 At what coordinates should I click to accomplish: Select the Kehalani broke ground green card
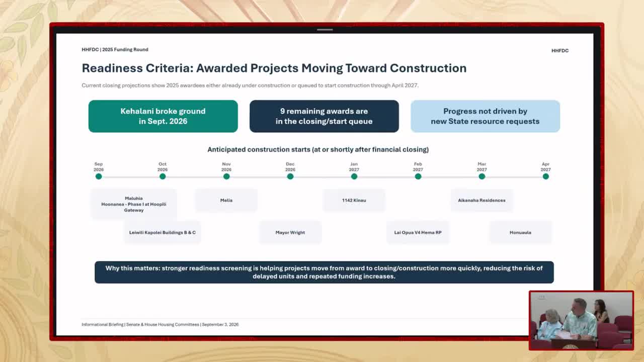coord(163,116)
